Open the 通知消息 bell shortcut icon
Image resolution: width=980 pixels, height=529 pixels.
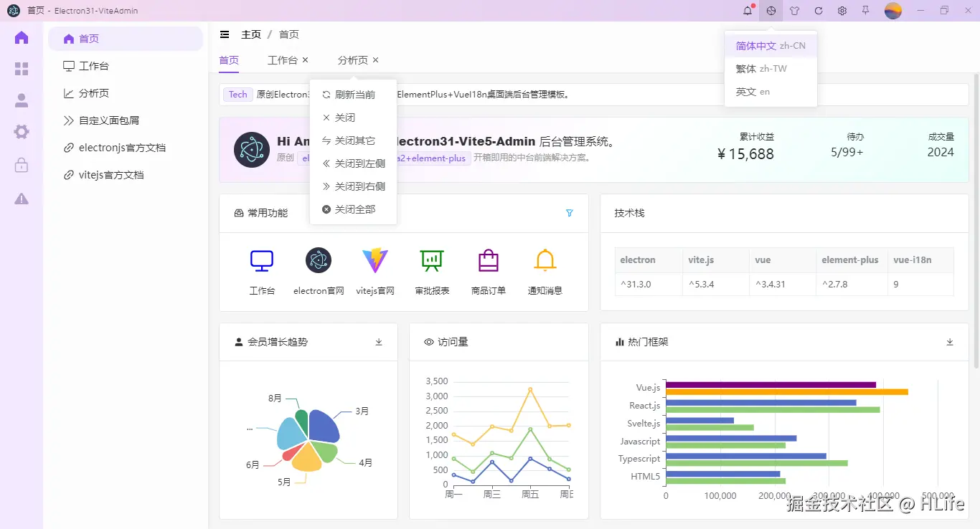545,260
